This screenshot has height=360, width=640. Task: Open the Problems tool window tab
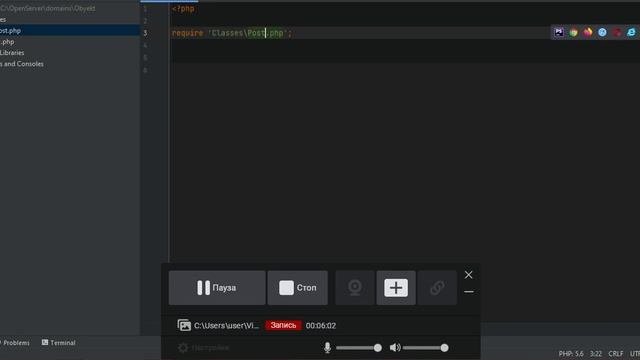(15, 343)
